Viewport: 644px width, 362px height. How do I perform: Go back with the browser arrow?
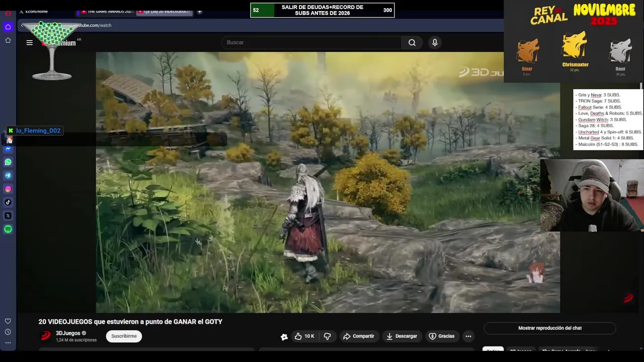coord(22,25)
